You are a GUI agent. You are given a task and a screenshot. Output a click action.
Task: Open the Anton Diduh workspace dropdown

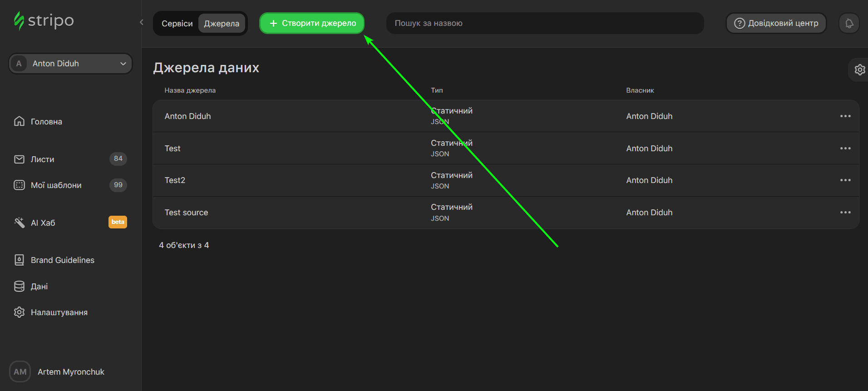click(x=70, y=64)
